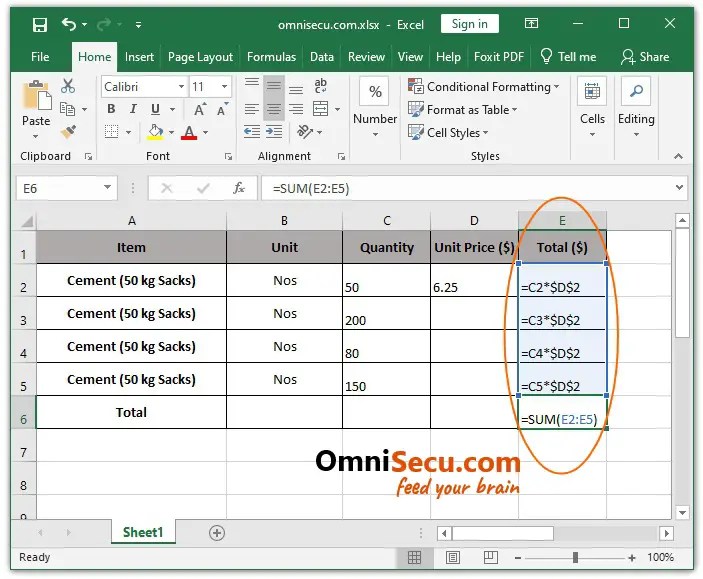Open the fill color dropdown arrow
The width and height of the screenshot is (703, 579).
(x=171, y=132)
